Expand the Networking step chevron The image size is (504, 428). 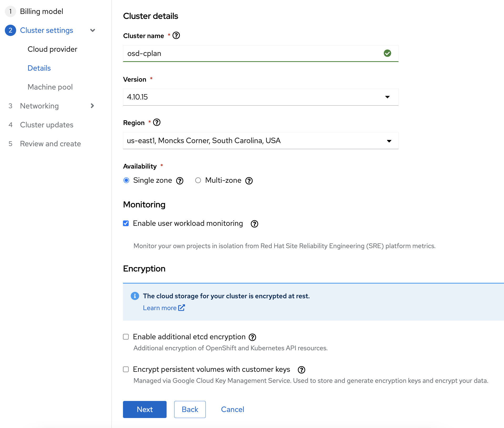click(92, 106)
